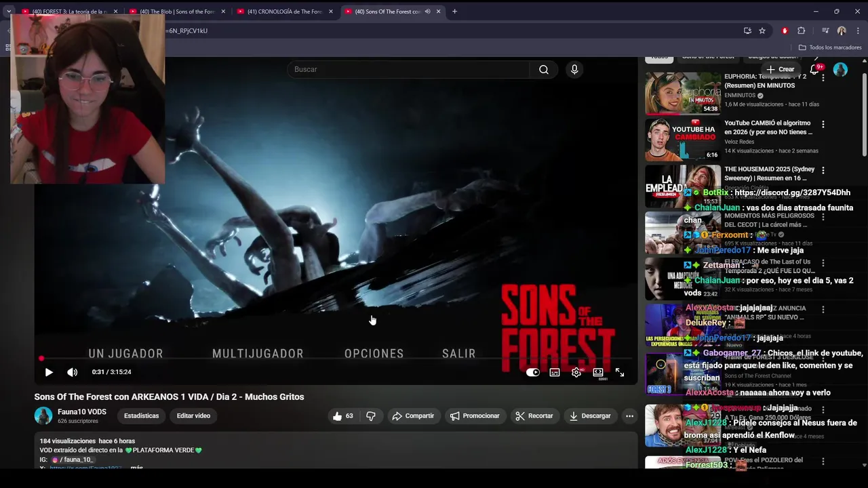
Task: Click Editar vídeo
Action: 193,416
